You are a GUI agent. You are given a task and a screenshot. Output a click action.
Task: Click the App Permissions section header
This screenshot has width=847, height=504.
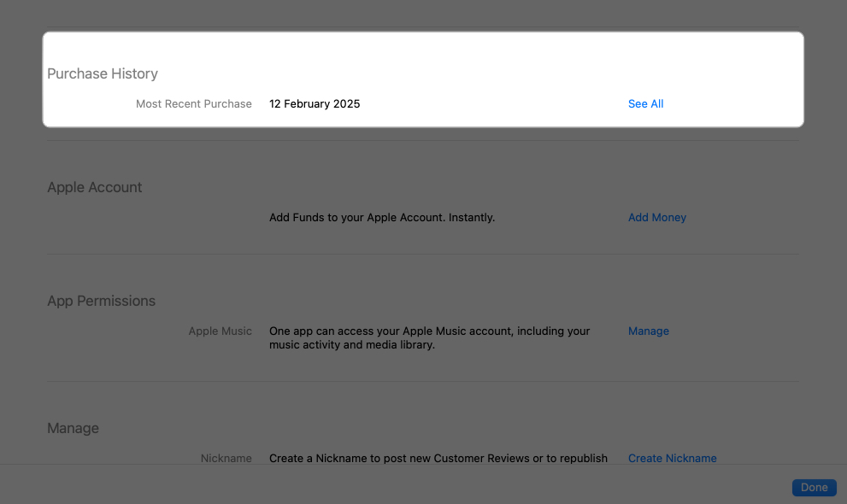click(101, 301)
